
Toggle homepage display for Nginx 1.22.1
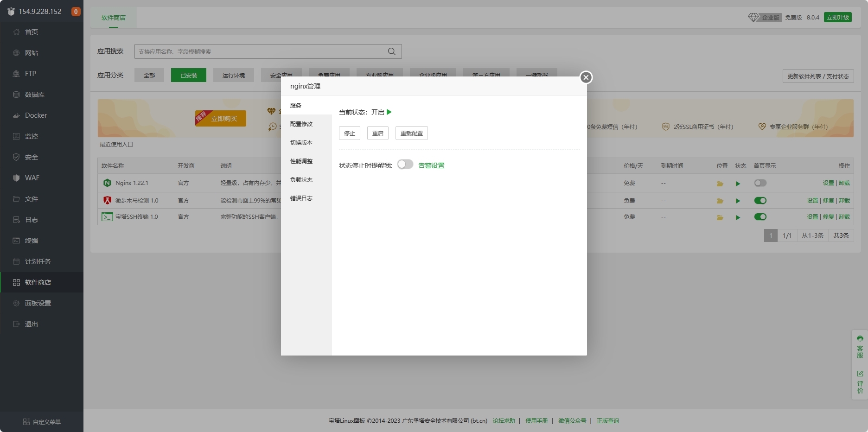760,183
